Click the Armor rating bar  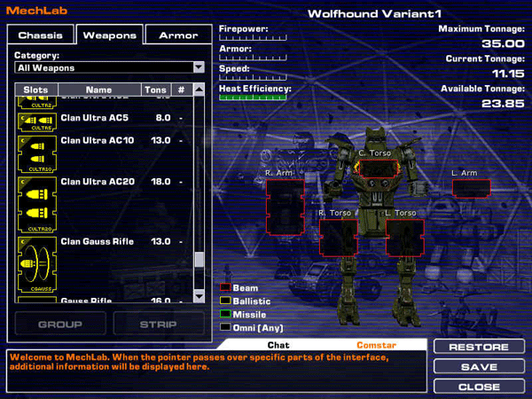tap(253, 58)
